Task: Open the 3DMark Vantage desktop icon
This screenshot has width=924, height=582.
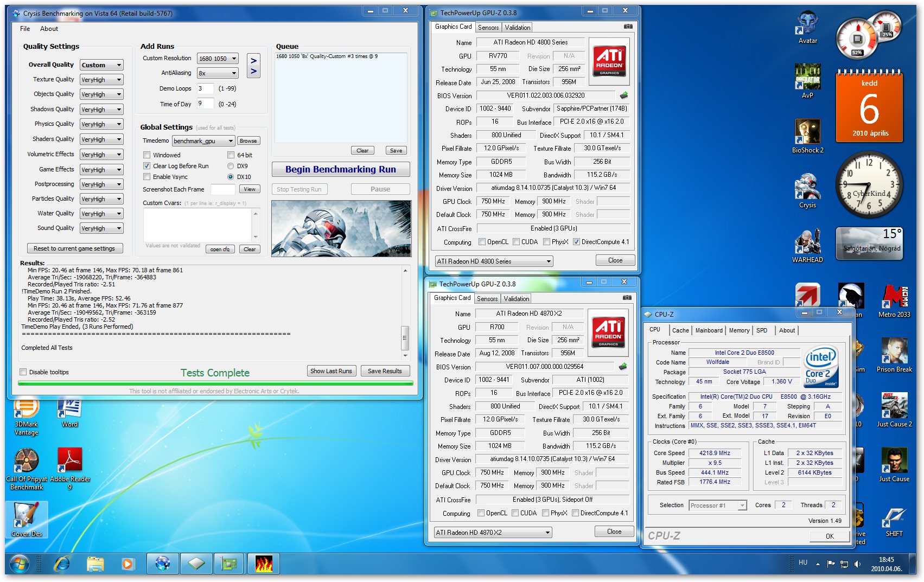Action: 26,417
